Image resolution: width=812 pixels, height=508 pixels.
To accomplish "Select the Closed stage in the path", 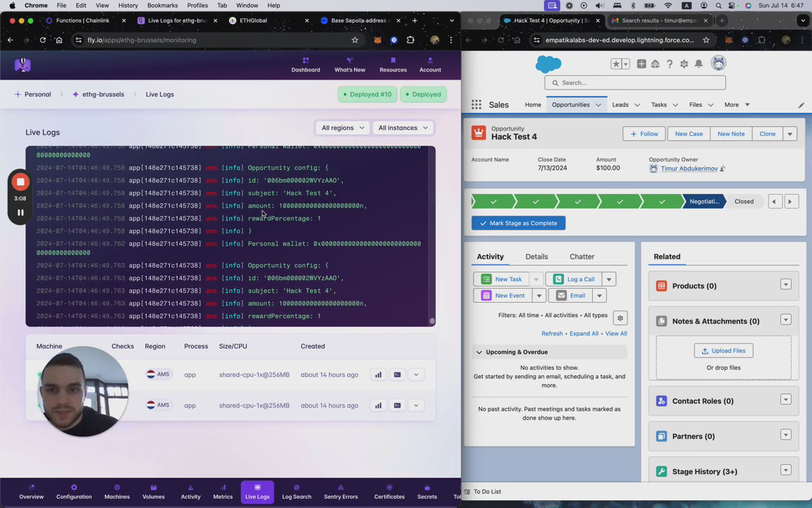I will pyautogui.click(x=744, y=202).
